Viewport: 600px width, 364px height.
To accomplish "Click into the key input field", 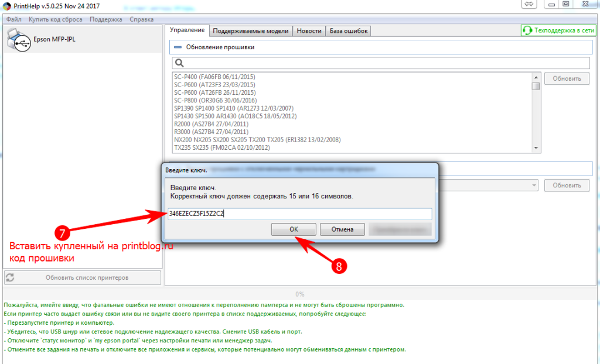I will point(299,214).
